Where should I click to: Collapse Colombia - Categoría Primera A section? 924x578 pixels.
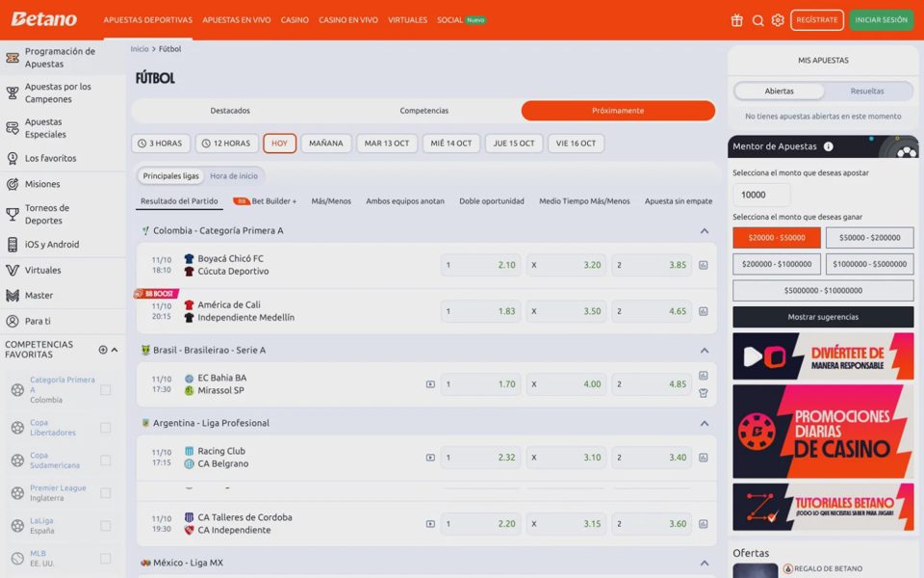click(705, 231)
